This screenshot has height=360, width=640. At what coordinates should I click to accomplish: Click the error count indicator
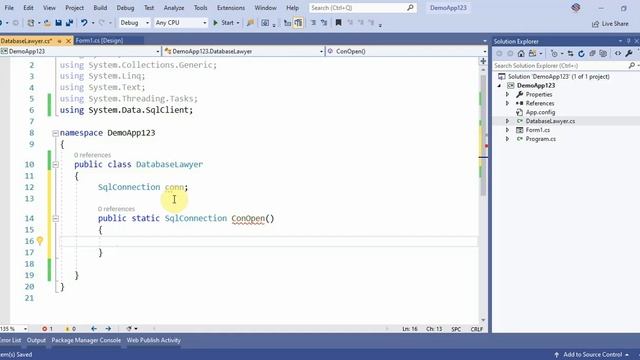pyautogui.click(x=47, y=329)
